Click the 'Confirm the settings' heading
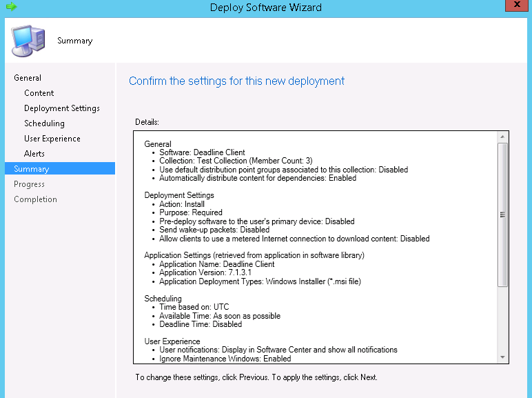The image size is (532, 398). 236,81
